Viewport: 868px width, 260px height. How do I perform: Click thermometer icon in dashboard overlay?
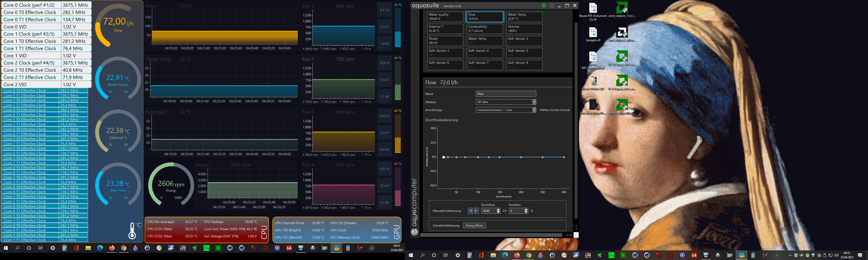(x=132, y=231)
